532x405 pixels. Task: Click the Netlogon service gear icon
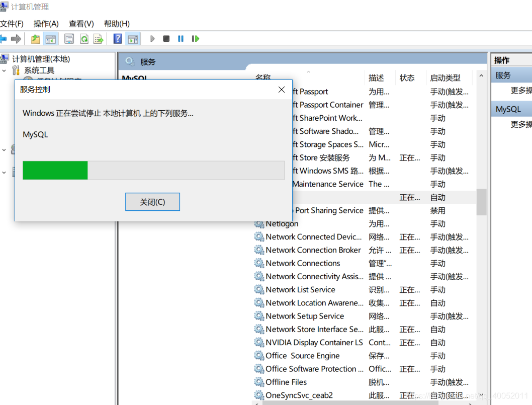pos(259,224)
